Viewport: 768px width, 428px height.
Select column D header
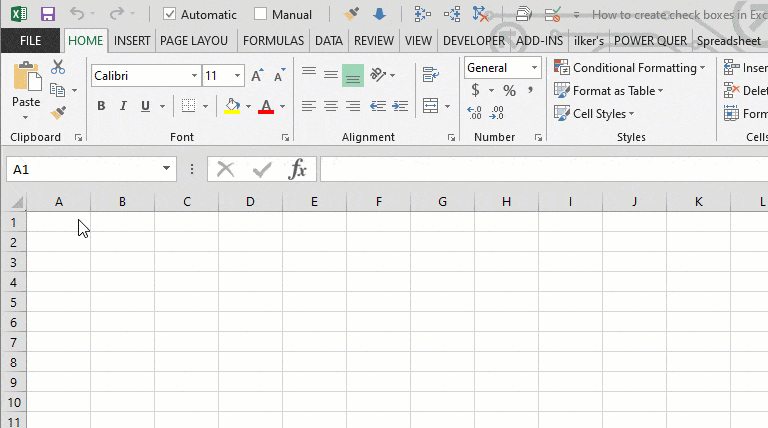[250, 202]
